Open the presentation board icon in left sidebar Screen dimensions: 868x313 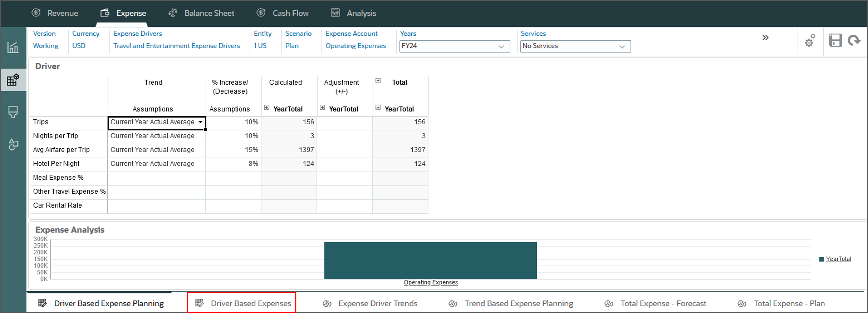(x=13, y=112)
